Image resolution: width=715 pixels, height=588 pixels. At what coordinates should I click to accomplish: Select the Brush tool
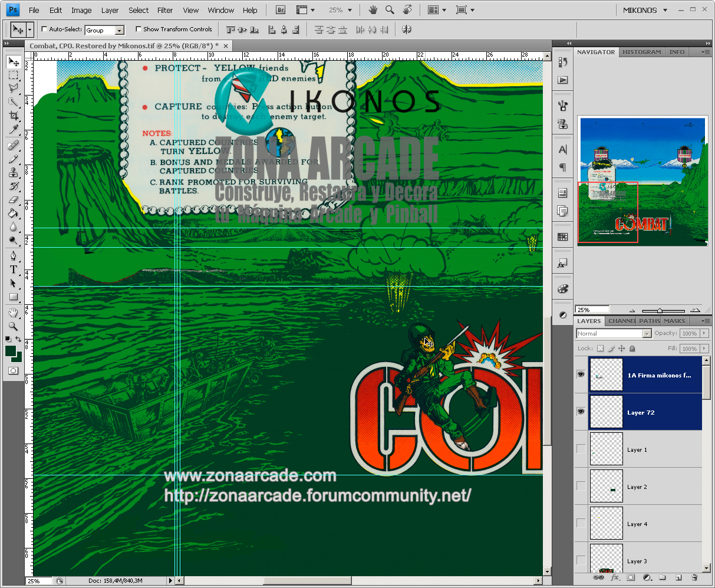click(13, 159)
